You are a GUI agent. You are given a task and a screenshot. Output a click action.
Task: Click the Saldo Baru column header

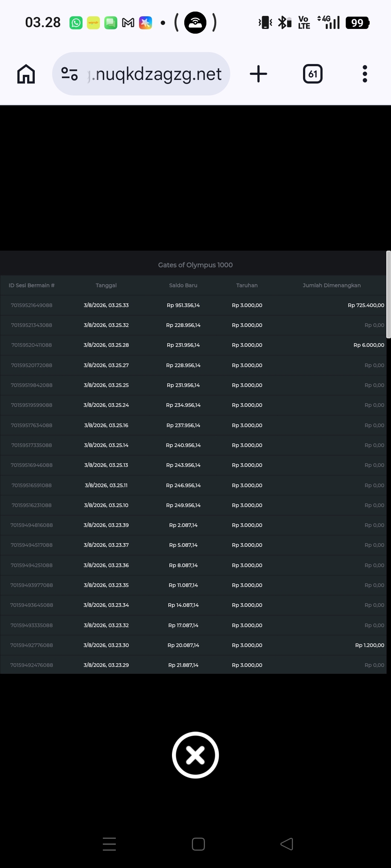coord(183,285)
